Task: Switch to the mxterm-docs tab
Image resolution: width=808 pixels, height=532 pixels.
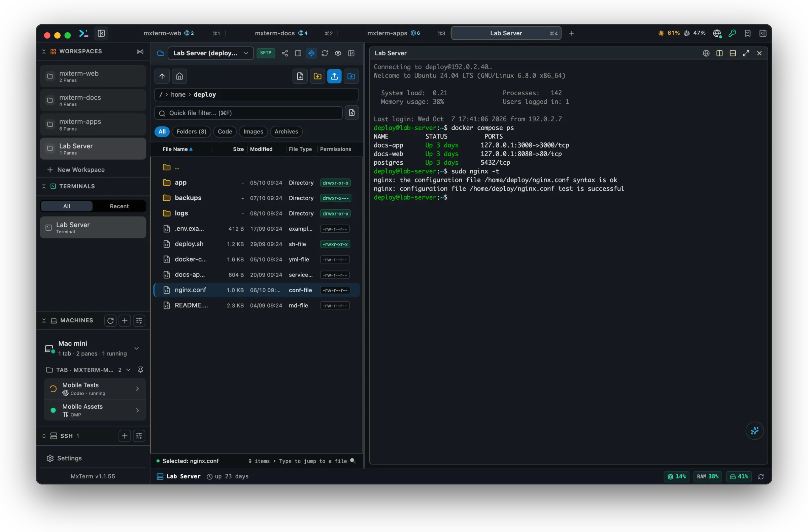Action: [x=281, y=33]
